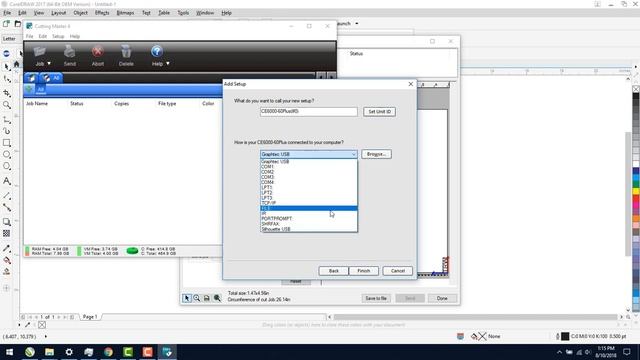Viewport: 640px width, 360px height.
Task: Choose COM1 from the port list
Action: click(x=309, y=167)
